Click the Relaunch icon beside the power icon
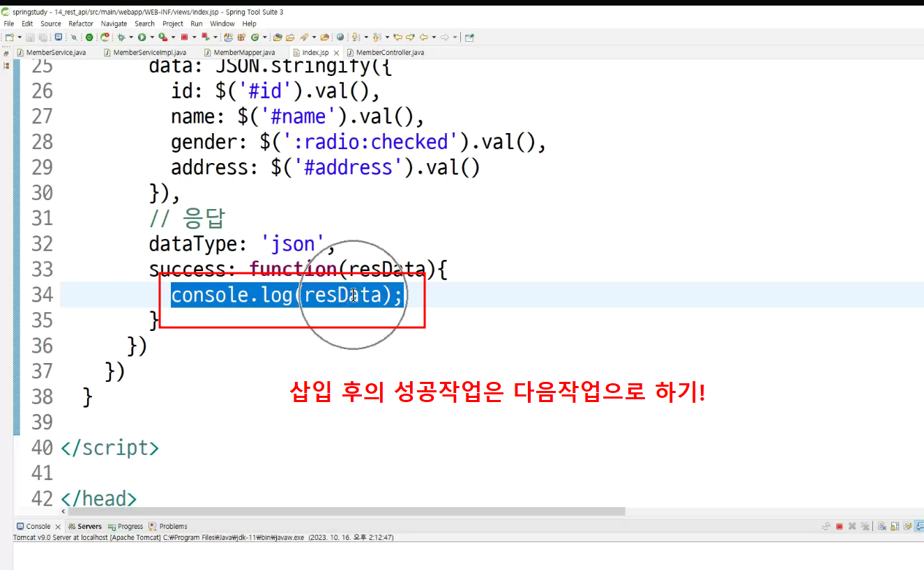Viewport: 924px width, 570px height. (105, 38)
